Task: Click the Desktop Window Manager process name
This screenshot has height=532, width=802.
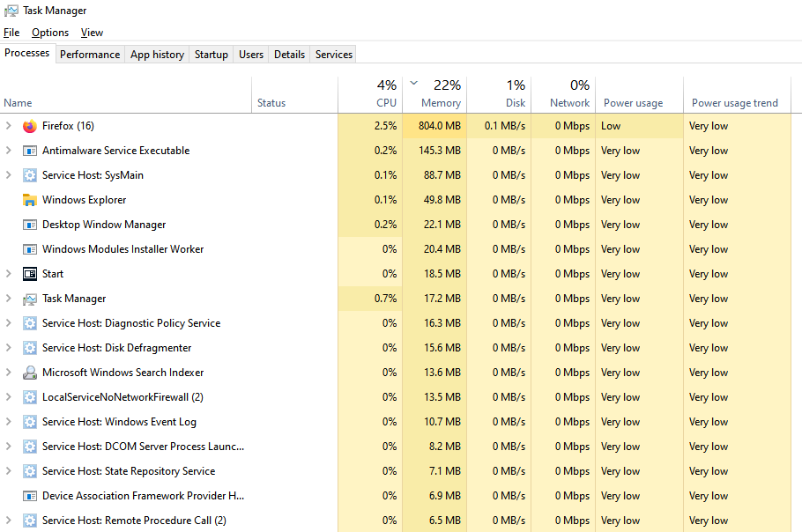Action: point(104,225)
